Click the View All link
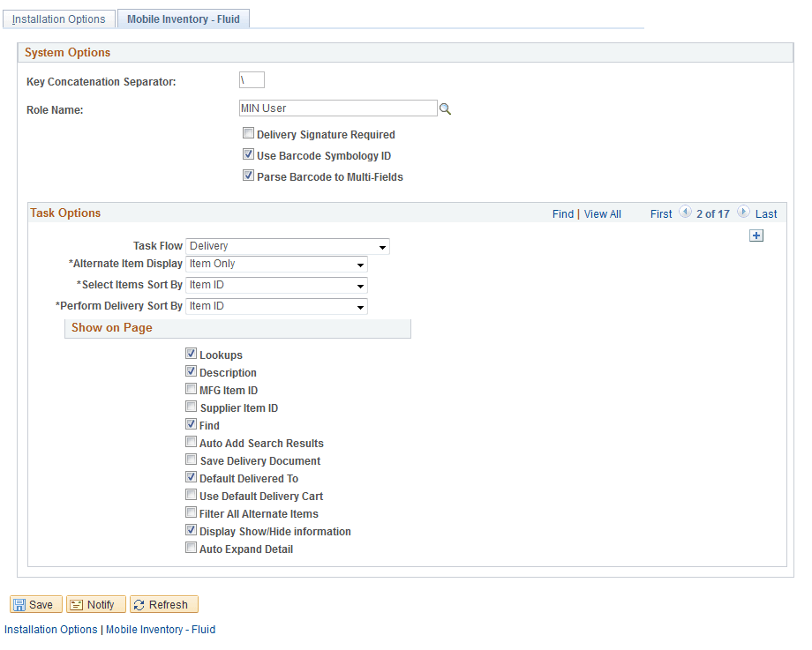The width and height of the screenshot is (812, 650). click(x=602, y=213)
